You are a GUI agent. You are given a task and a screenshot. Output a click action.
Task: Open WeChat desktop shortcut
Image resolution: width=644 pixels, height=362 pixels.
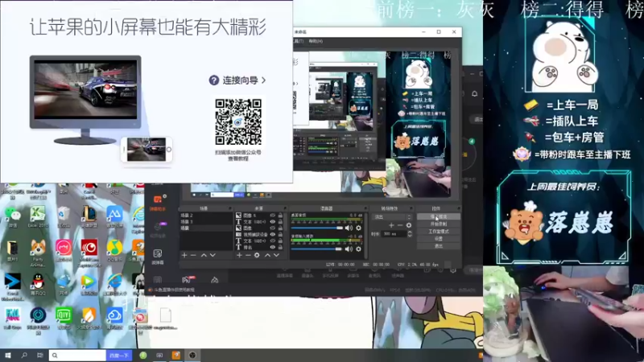(x=13, y=216)
